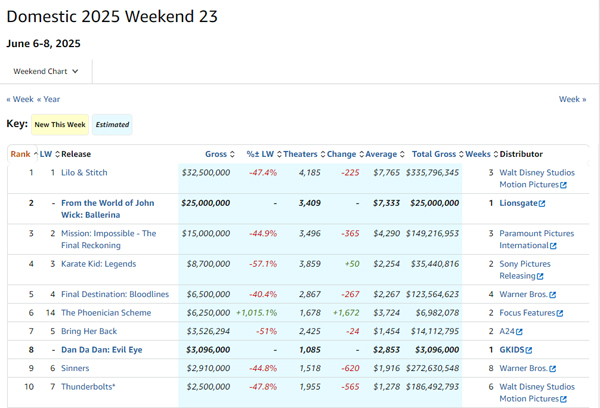Open Sinners release page
The width and height of the screenshot is (600, 408).
(x=75, y=368)
